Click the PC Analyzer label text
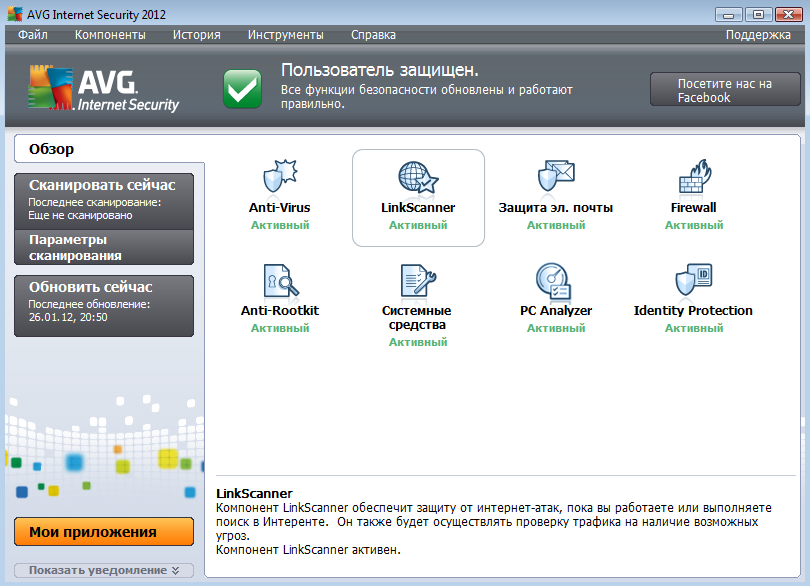This screenshot has height=586, width=810. pyautogui.click(x=556, y=310)
